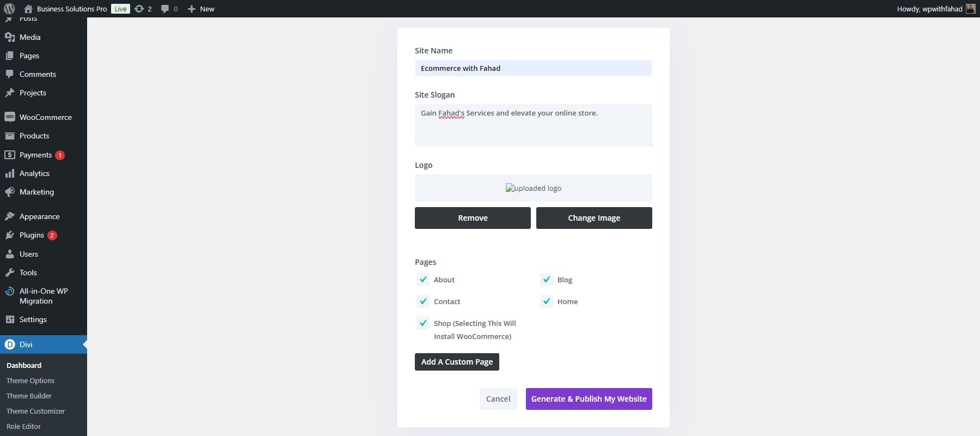Expand the Howdy, wpwithfahad account menu
Image resolution: width=980 pixels, height=436 pixels.
tap(929, 9)
